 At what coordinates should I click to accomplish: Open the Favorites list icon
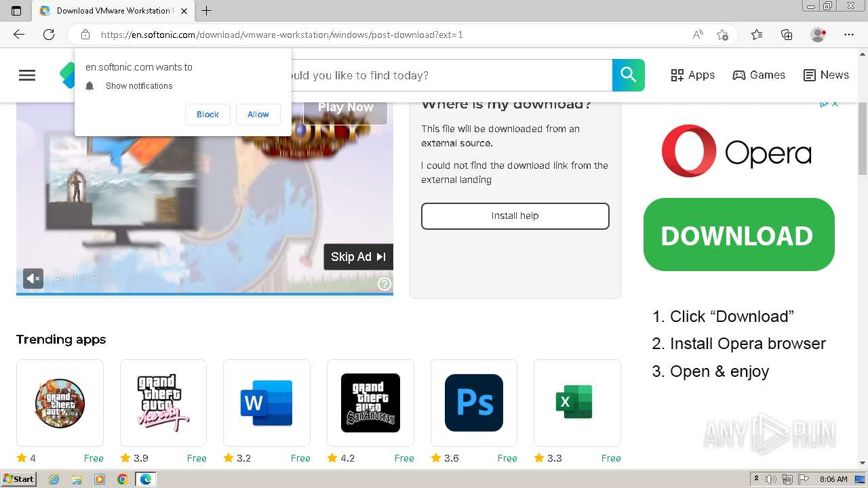[757, 35]
